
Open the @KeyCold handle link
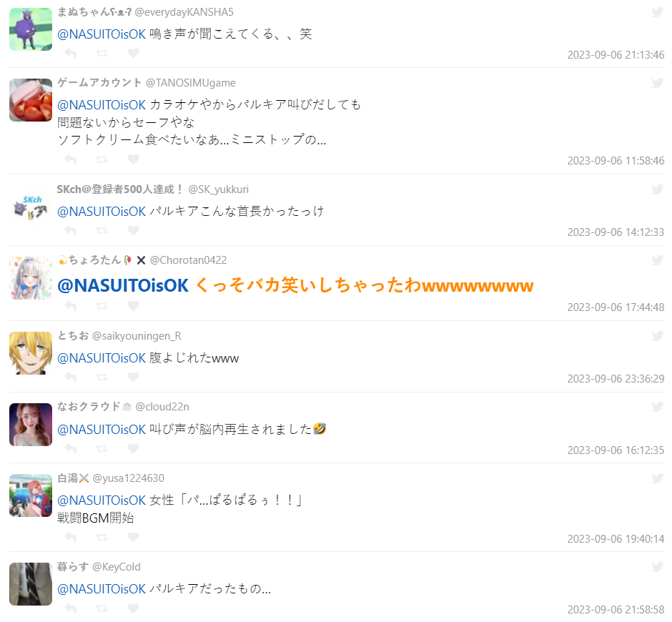117,567
